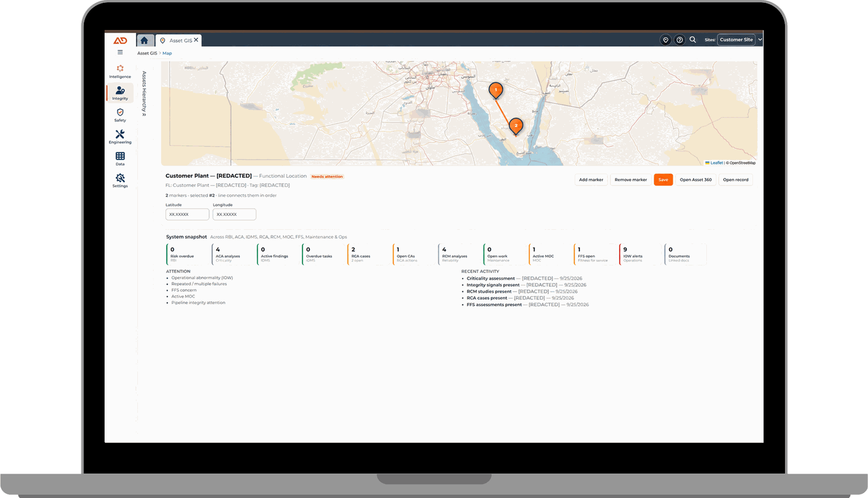Close the Asset GIS tab
The image size is (868, 498).
tap(196, 40)
